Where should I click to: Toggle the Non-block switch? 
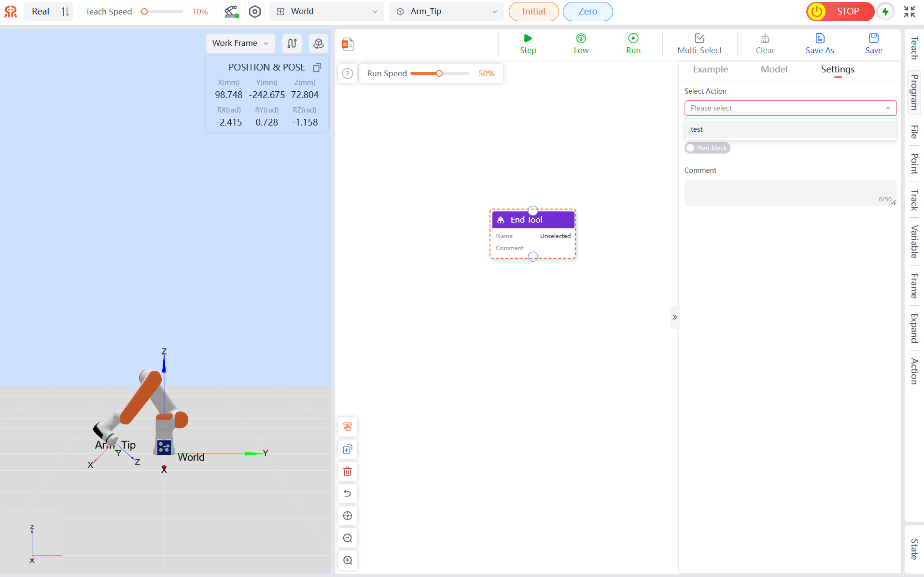point(707,148)
